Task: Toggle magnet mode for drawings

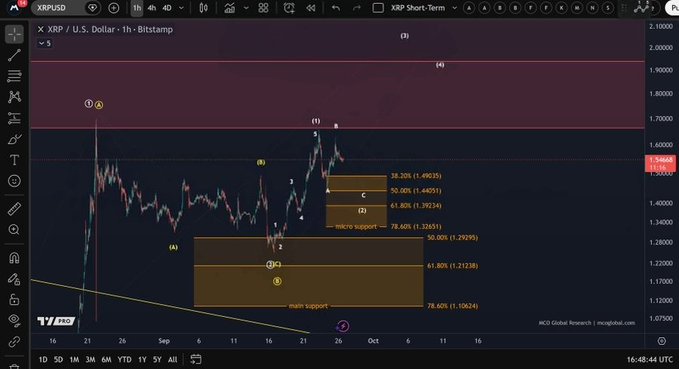Action: click(14, 258)
